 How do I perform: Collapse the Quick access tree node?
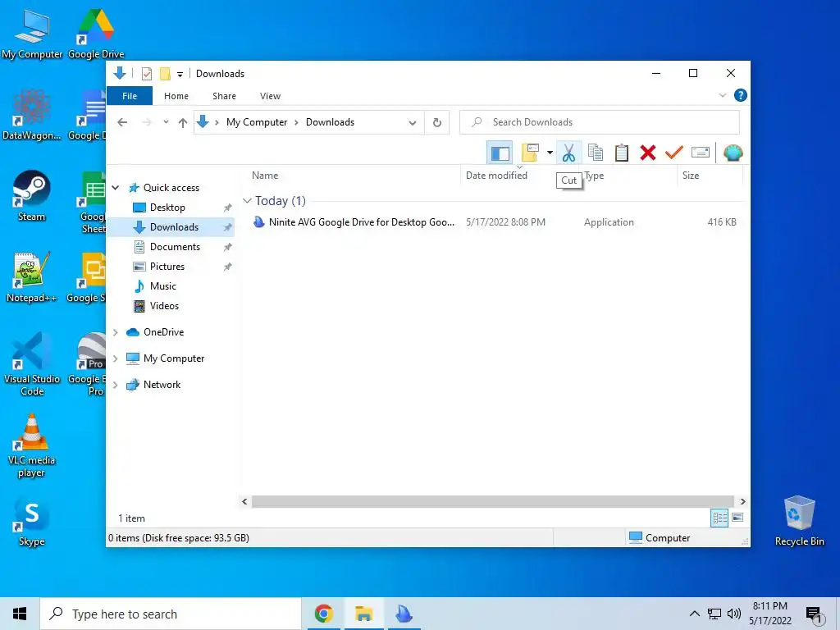pos(115,188)
